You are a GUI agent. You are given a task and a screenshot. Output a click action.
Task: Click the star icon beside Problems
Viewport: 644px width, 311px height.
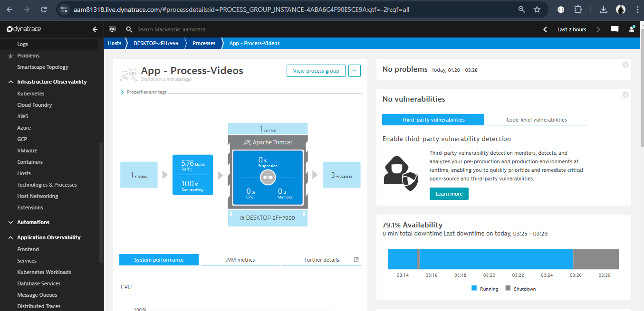coord(11,56)
